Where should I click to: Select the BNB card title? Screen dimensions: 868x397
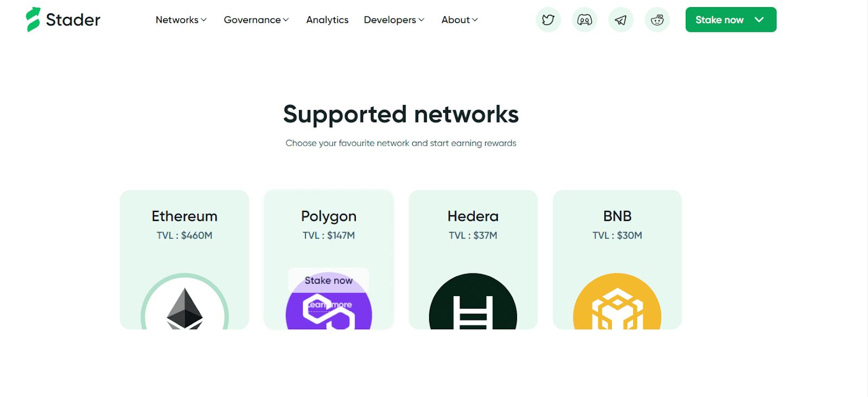[617, 216]
